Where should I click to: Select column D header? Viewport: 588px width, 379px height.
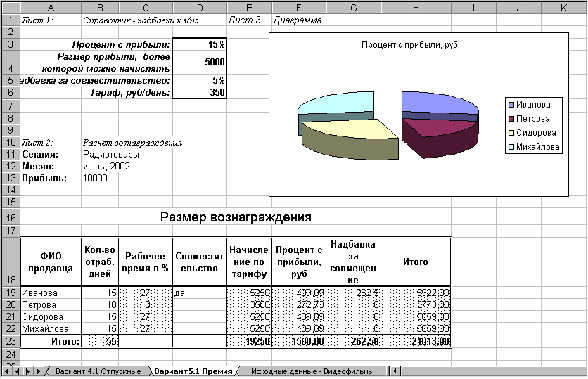click(200, 8)
